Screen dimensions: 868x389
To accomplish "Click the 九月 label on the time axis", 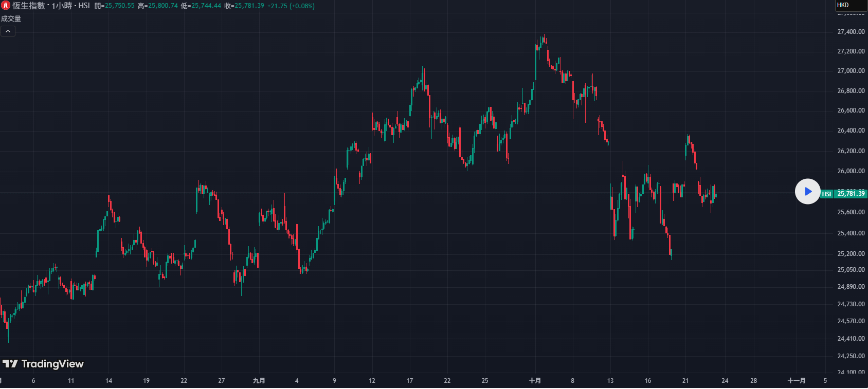I will coord(259,381).
